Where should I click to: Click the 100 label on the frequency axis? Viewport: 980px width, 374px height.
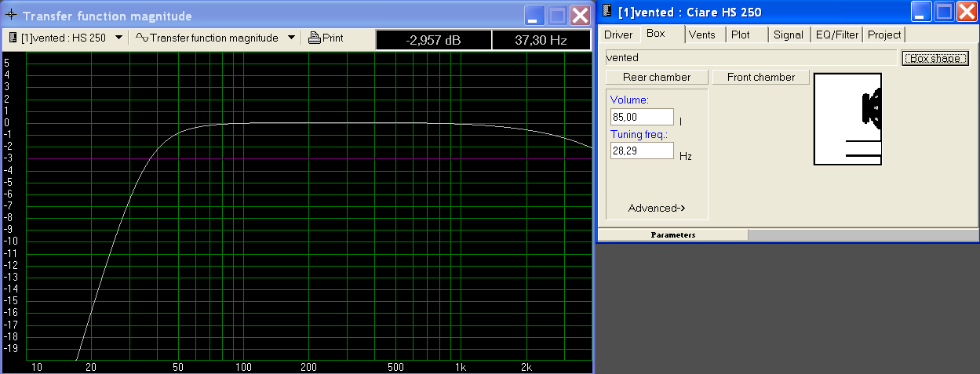click(x=243, y=367)
